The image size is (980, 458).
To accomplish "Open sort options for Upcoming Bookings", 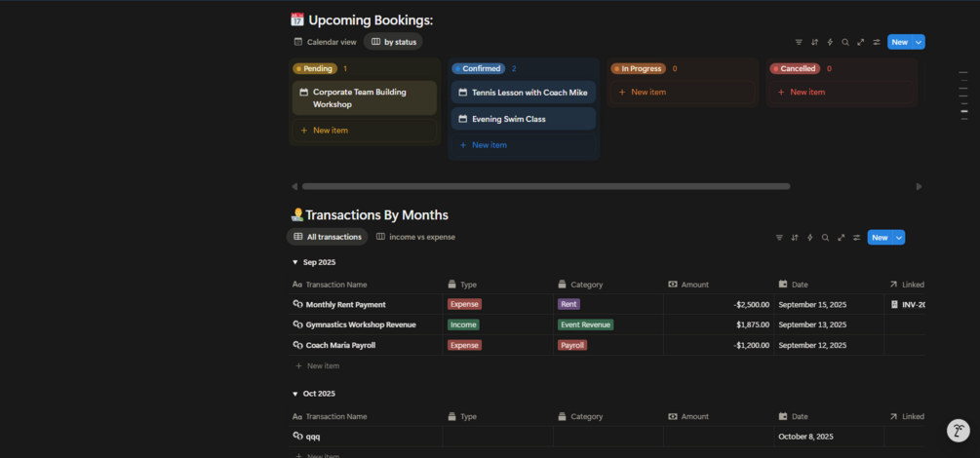I will coord(814,42).
